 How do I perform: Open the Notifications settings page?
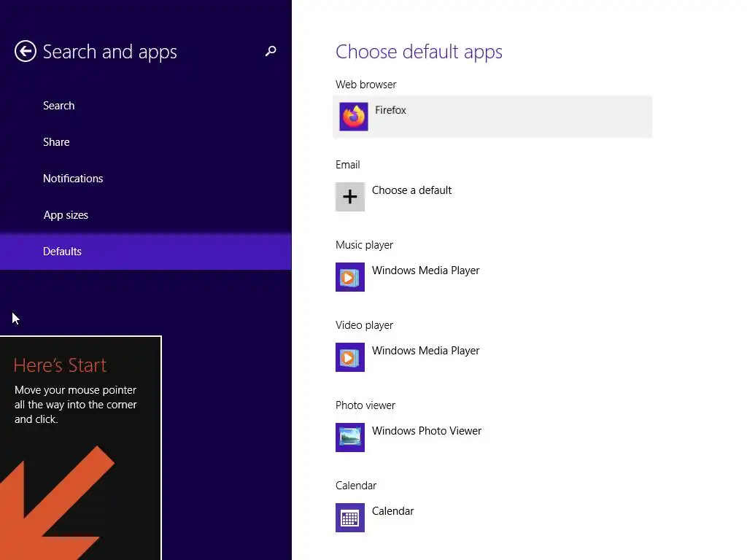pos(146,178)
